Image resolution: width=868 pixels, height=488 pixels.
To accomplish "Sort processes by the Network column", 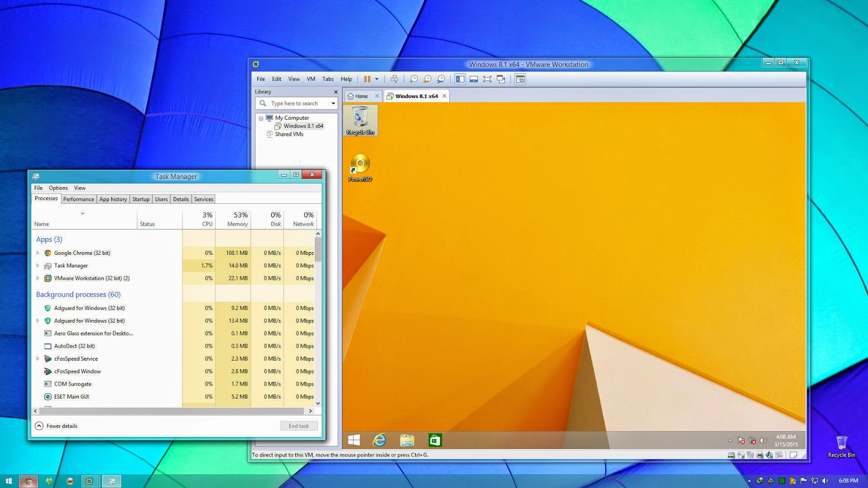I will [300, 219].
